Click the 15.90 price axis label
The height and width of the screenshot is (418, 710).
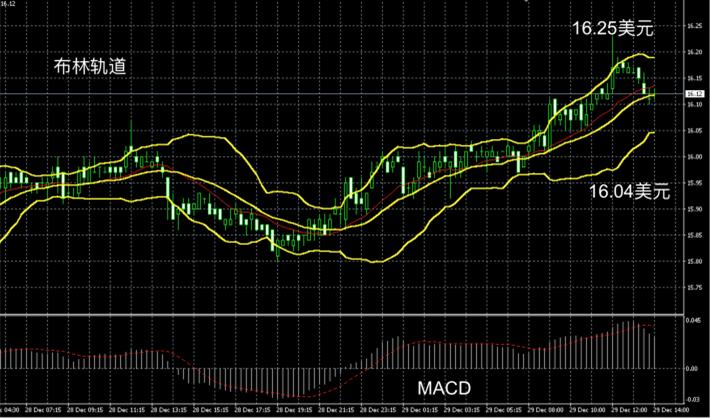click(x=695, y=209)
